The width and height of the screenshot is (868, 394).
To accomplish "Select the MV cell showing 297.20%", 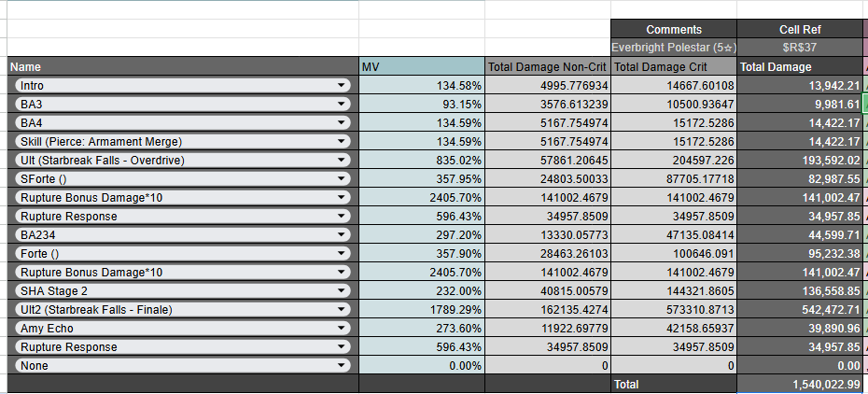I will pyautogui.click(x=422, y=235).
